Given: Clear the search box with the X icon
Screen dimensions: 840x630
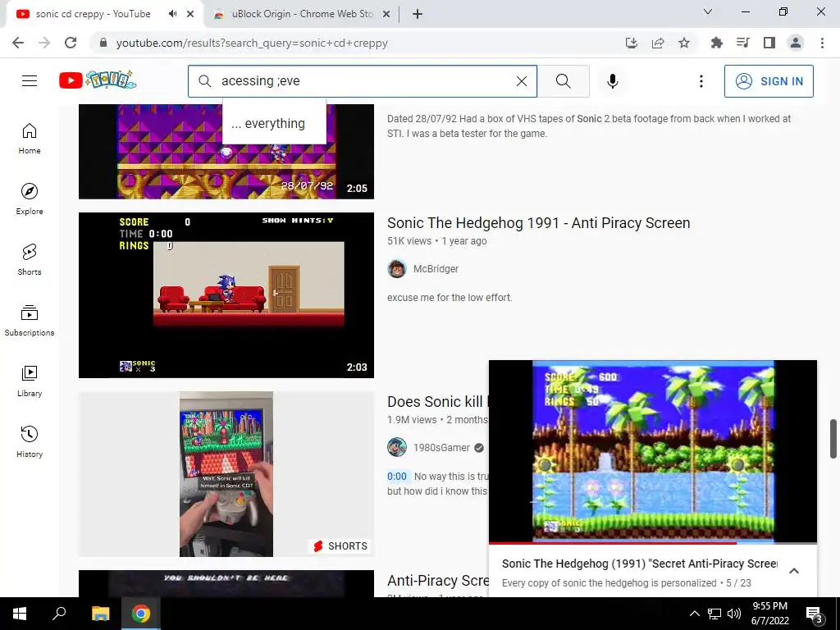Looking at the screenshot, I should pyautogui.click(x=521, y=81).
